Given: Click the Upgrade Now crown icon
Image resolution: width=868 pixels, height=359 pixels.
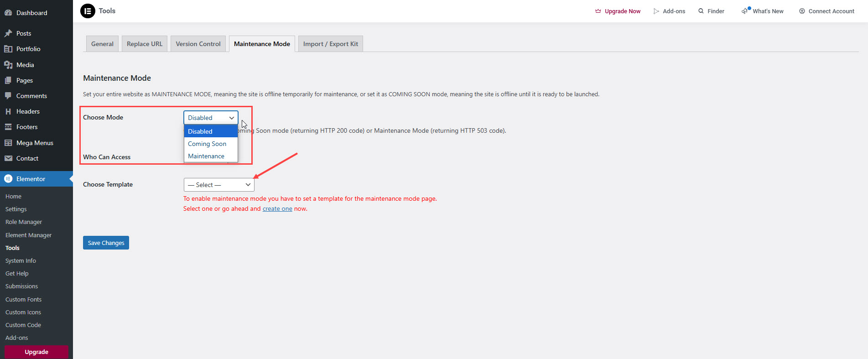Looking at the screenshot, I should pyautogui.click(x=598, y=11).
